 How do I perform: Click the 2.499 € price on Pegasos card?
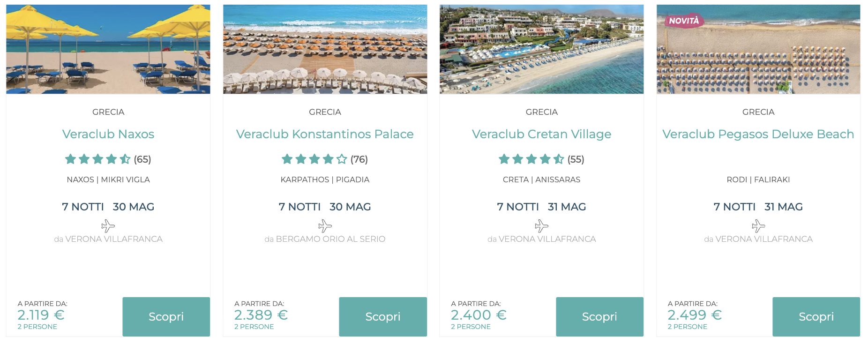pos(694,315)
